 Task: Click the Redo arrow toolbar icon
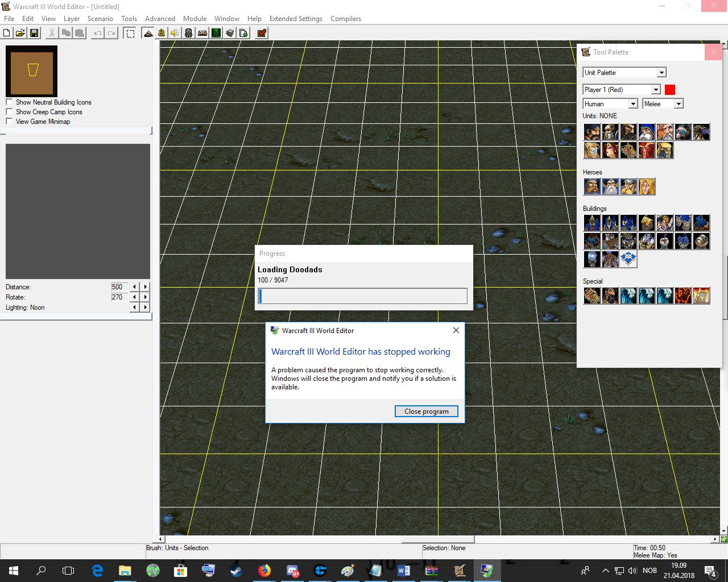pyautogui.click(x=111, y=33)
